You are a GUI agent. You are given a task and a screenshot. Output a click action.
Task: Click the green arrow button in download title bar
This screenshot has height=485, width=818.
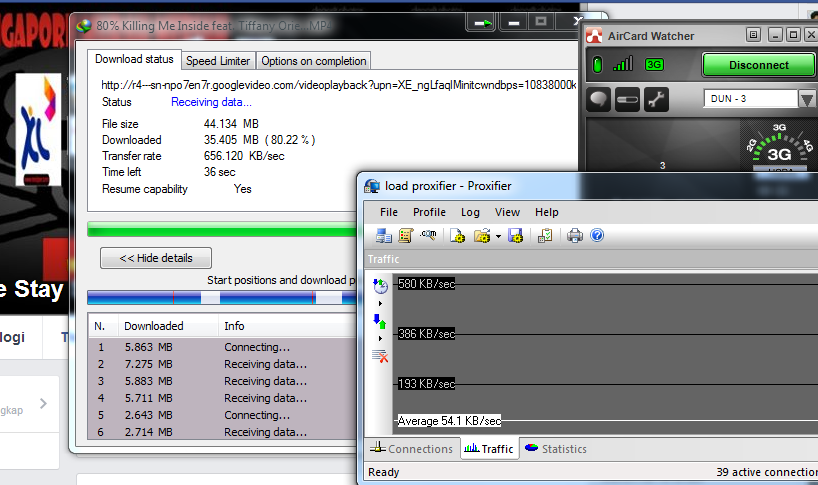[481, 22]
